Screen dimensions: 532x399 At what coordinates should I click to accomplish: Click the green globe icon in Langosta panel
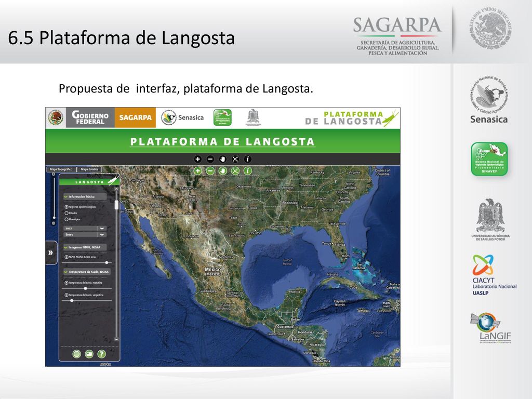[77, 354]
